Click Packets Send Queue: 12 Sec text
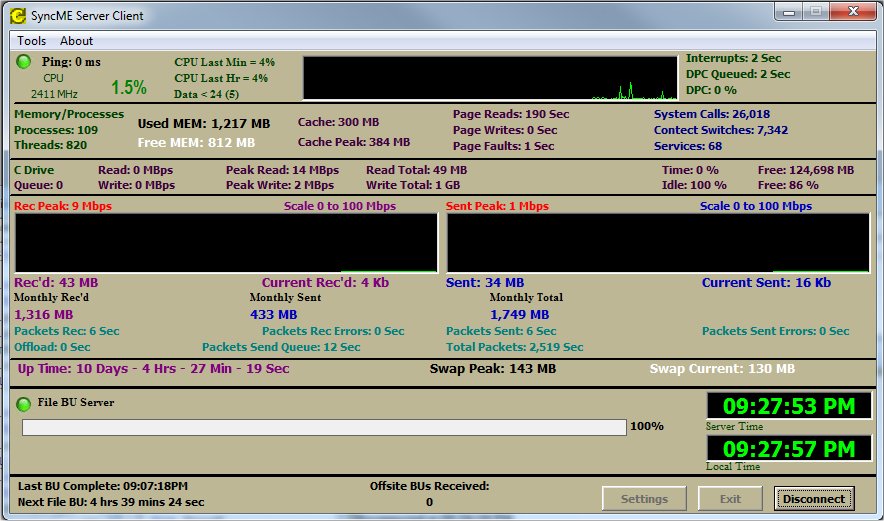884x521 pixels. tap(281, 347)
